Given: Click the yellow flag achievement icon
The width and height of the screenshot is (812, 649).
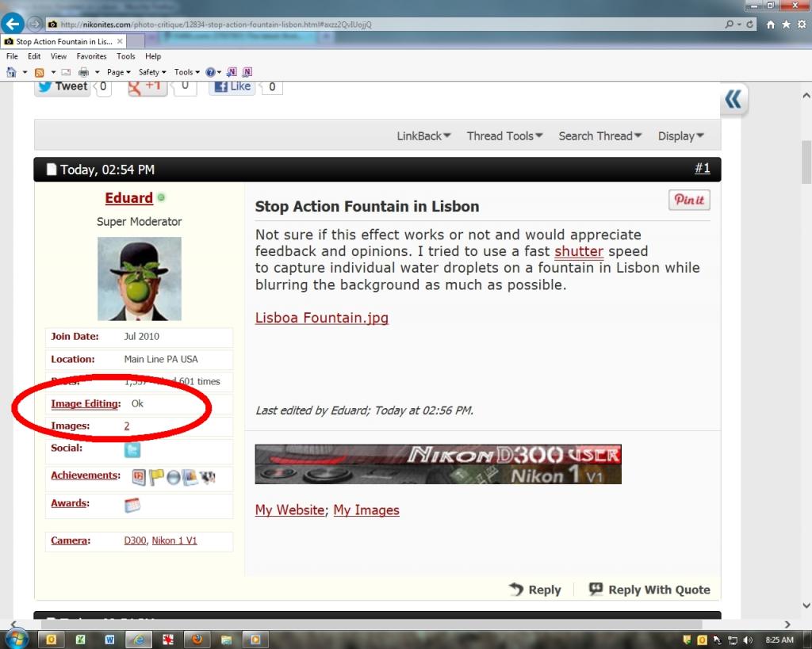Looking at the screenshot, I should (156, 477).
